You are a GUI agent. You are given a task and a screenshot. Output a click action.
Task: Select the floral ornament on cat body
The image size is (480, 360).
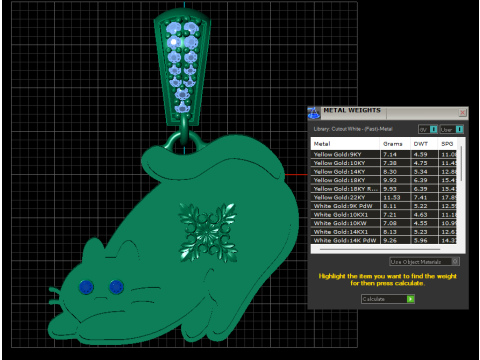coord(208,232)
